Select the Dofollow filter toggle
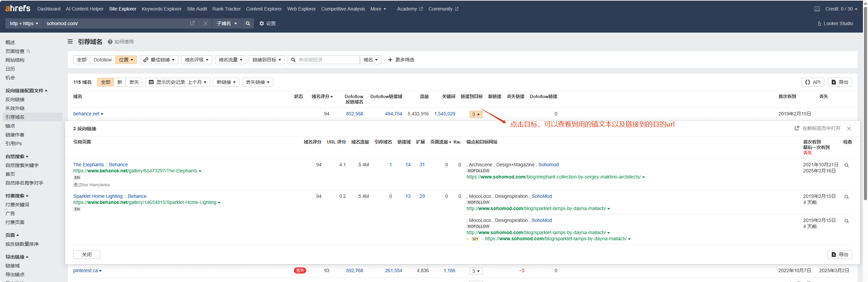868x282 pixels. (x=102, y=60)
